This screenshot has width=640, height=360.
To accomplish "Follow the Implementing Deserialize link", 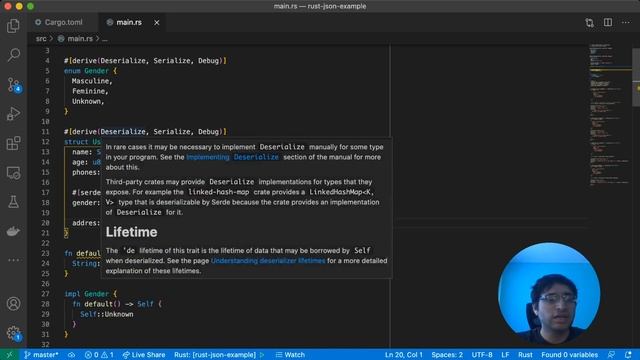I will tap(232, 157).
